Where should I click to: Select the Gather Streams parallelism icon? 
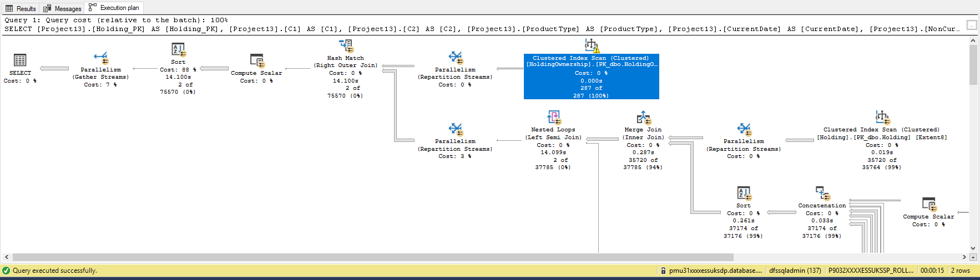(101, 58)
